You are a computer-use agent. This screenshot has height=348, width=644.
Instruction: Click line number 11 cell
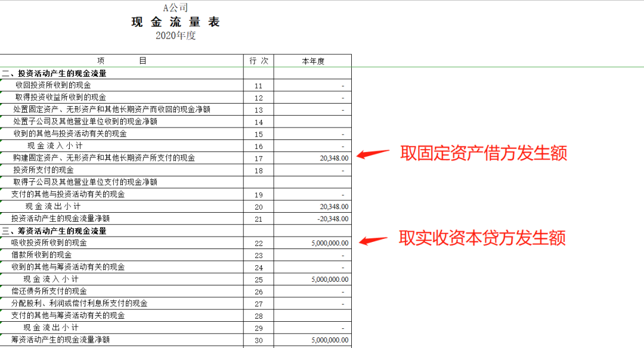258,86
